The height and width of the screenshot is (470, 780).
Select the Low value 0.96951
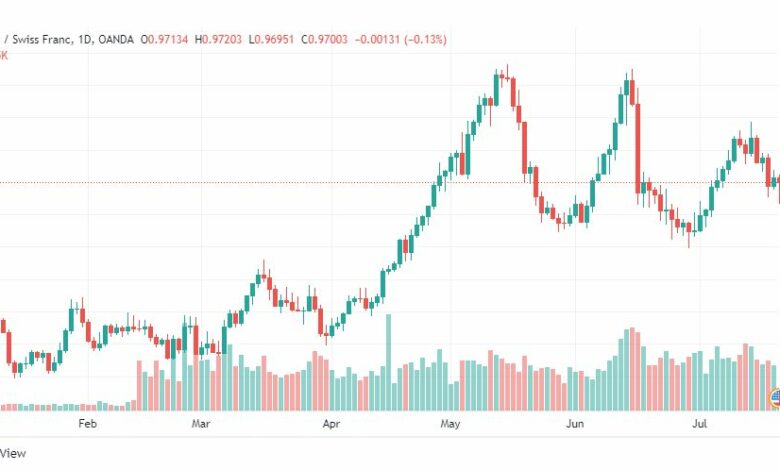(275, 39)
